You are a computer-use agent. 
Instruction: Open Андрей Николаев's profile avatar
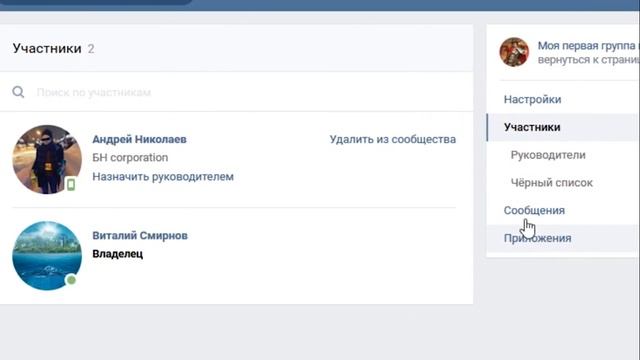click(x=47, y=159)
